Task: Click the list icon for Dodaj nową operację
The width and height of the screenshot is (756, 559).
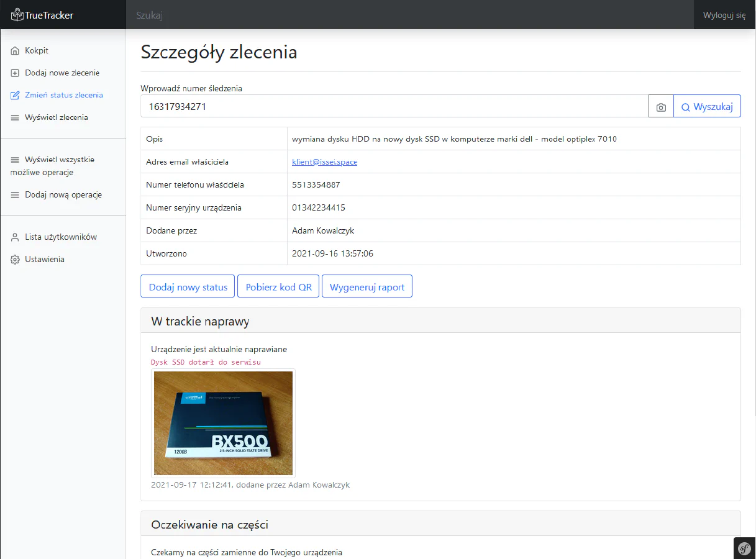Action: pos(16,195)
